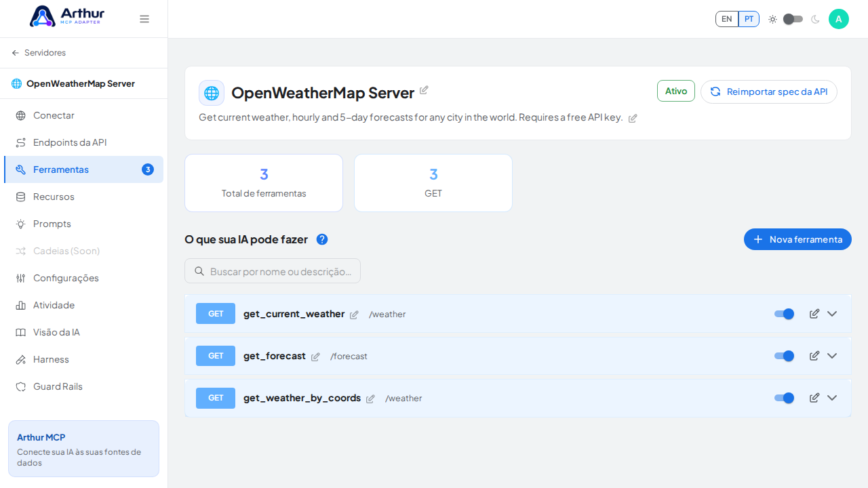Viewport: 868px width, 488px height.
Task: Click the Arthur MCP Adapter logo
Action: 68,16
